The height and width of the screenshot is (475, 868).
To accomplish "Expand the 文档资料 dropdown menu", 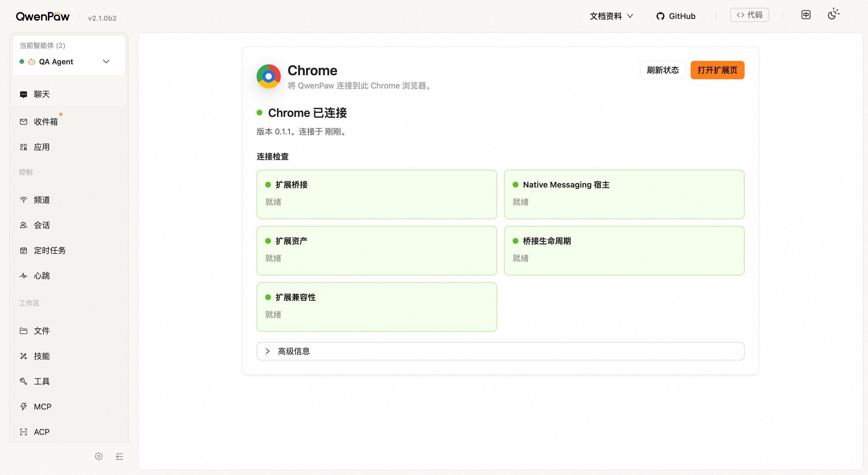I will pyautogui.click(x=611, y=16).
